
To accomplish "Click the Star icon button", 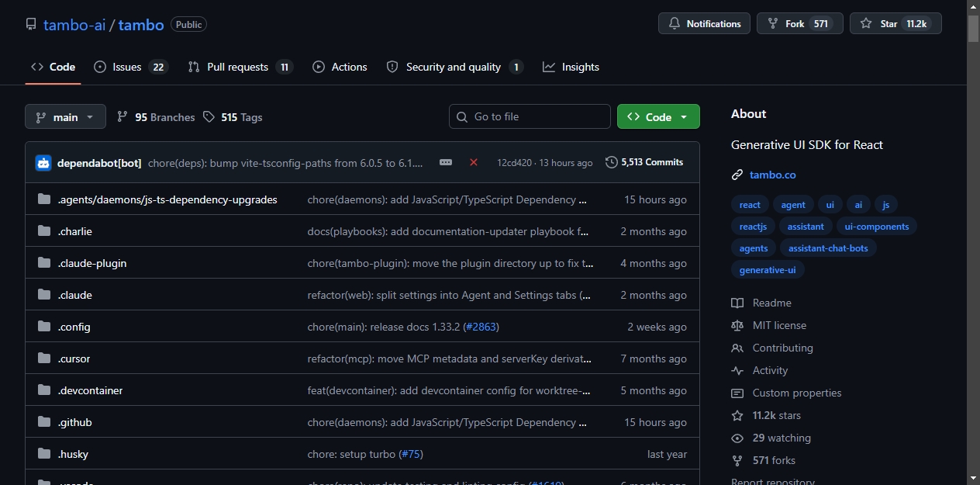I will point(866,24).
